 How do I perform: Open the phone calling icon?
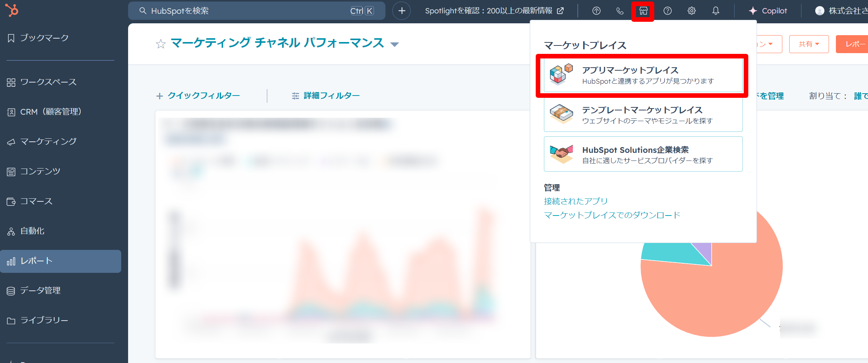click(620, 11)
